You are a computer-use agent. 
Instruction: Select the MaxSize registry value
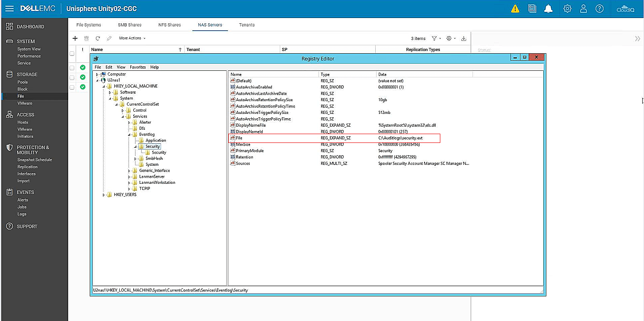click(243, 144)
